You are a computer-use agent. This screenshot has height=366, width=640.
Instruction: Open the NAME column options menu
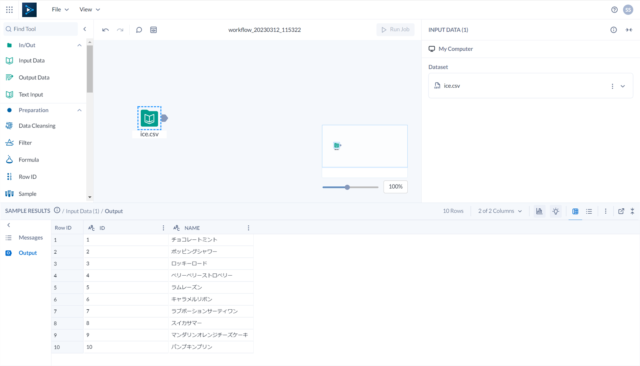[248, 228]
